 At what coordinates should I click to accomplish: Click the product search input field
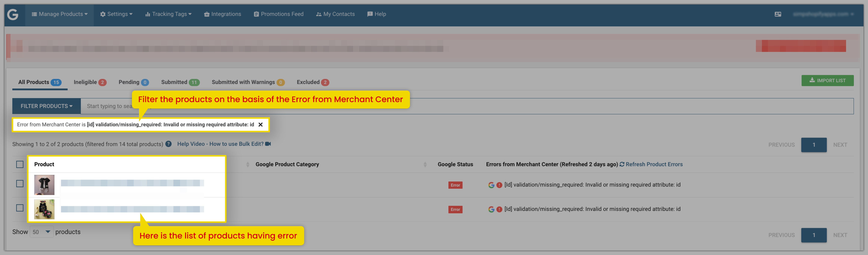(467, 106)
